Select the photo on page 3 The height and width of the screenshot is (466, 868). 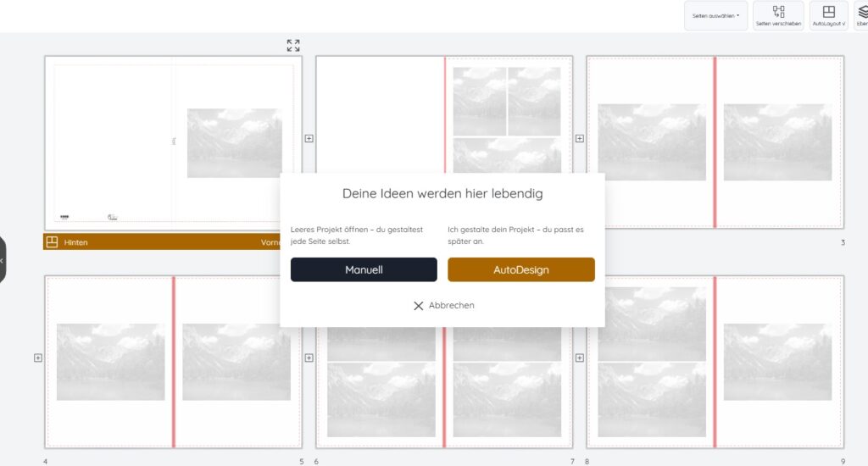click(777, 141)
